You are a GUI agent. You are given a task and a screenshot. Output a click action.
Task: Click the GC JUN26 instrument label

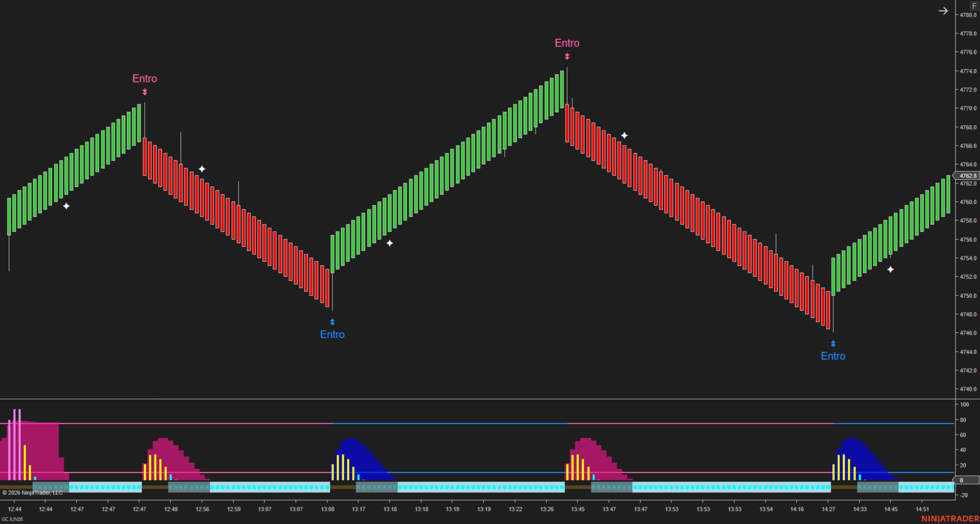tap(12, 519)
